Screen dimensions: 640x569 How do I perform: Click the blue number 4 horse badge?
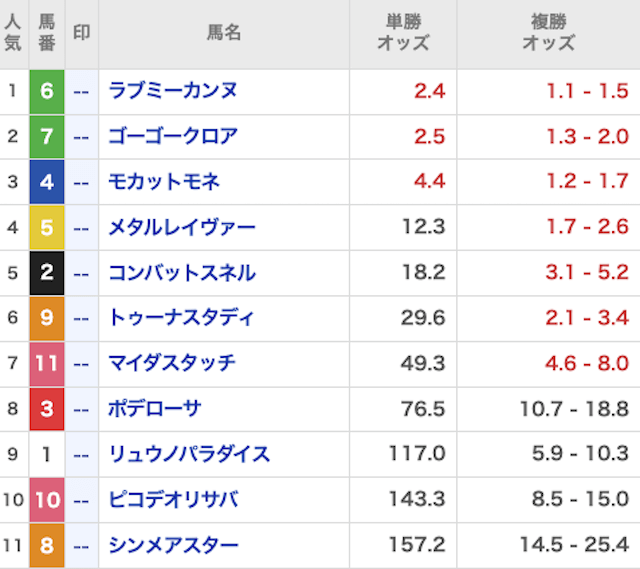(x=47, y=182)
